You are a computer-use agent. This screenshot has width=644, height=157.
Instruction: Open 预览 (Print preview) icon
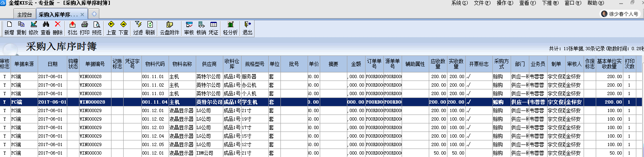(96, 28)
